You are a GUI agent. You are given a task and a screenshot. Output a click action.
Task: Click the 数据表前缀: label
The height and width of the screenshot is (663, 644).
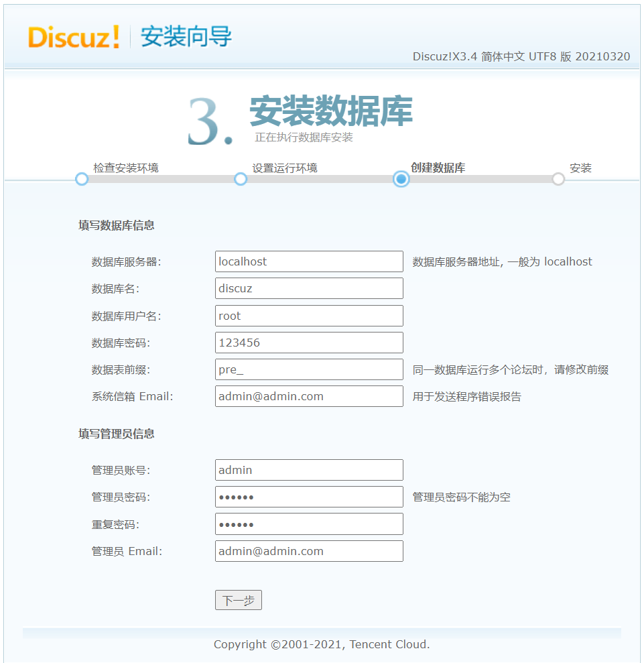click(121, 370)
